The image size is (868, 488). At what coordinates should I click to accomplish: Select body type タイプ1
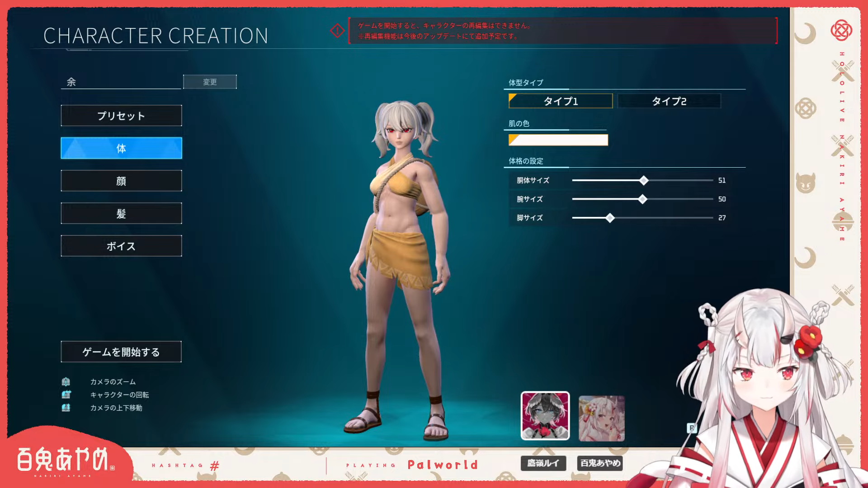561,101
